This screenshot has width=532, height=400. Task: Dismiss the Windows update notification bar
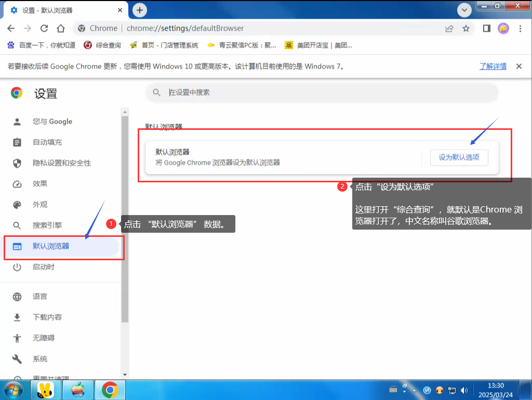518,66
